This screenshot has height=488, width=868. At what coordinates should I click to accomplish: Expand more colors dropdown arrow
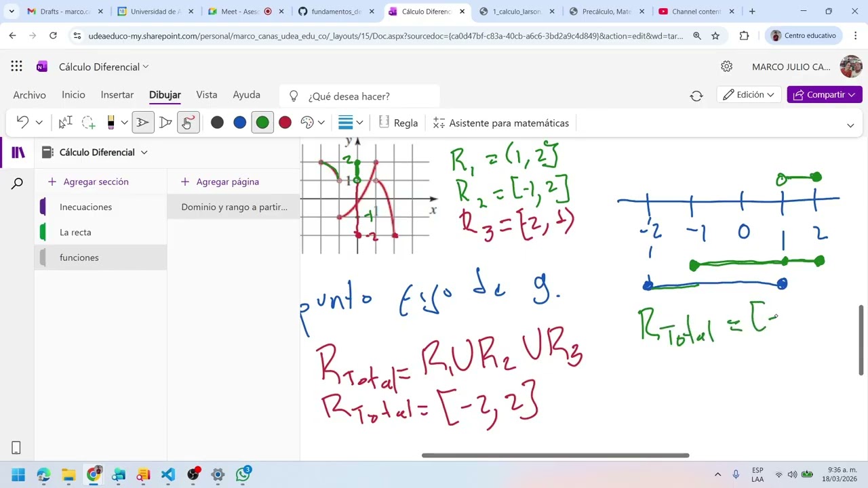pyautogui.click(x=321, y=123)
